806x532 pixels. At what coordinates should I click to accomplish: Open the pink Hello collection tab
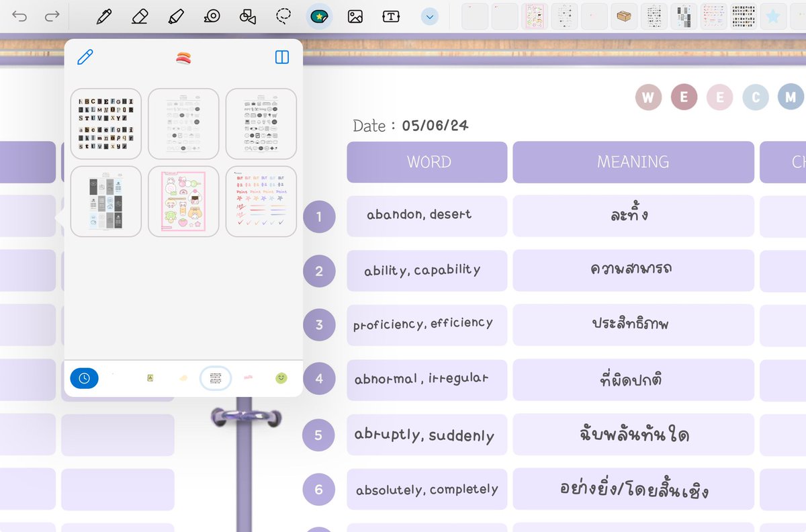[x=248, y=378]
